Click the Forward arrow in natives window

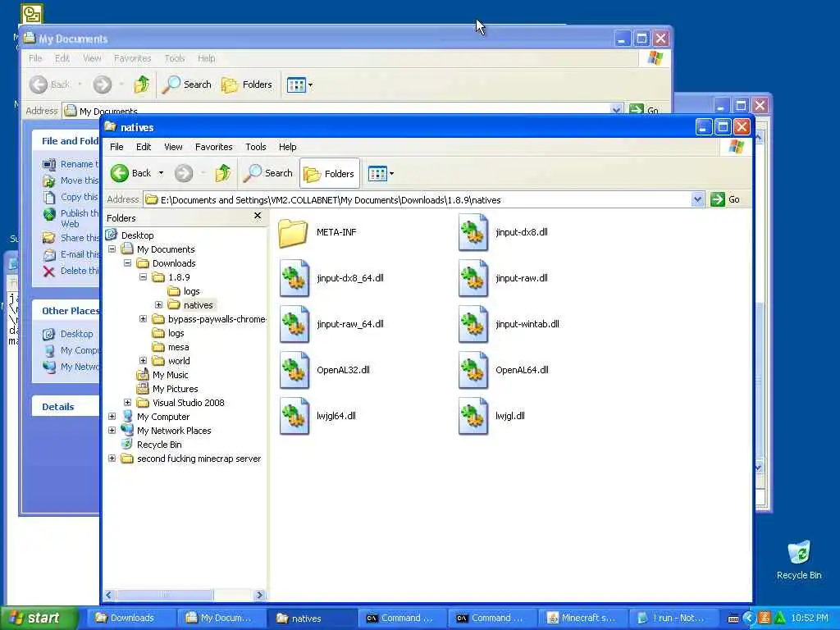click(x=184, y=173)
